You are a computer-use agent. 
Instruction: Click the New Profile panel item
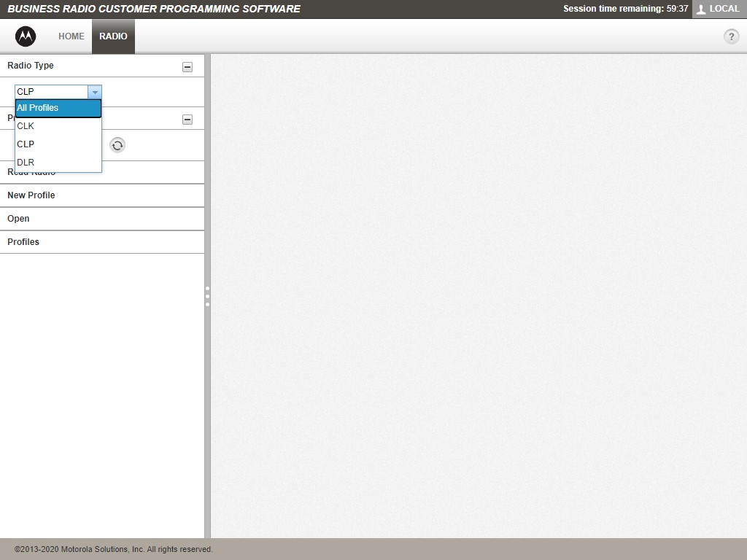point(31,195)
